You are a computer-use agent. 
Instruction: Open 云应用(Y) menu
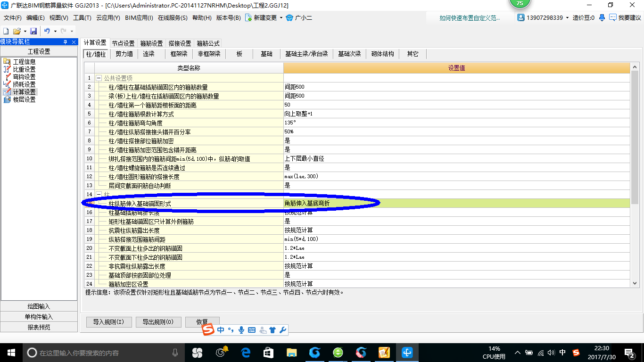(x=108, y=18)
